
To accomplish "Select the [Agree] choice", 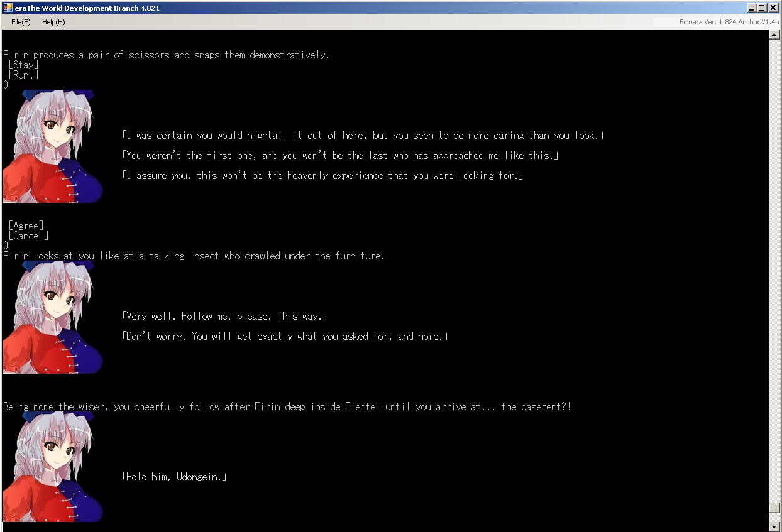I will click(x=26, y=225).
